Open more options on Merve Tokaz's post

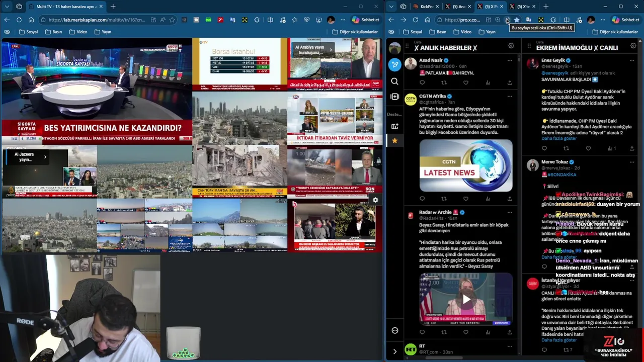point(632,162)
